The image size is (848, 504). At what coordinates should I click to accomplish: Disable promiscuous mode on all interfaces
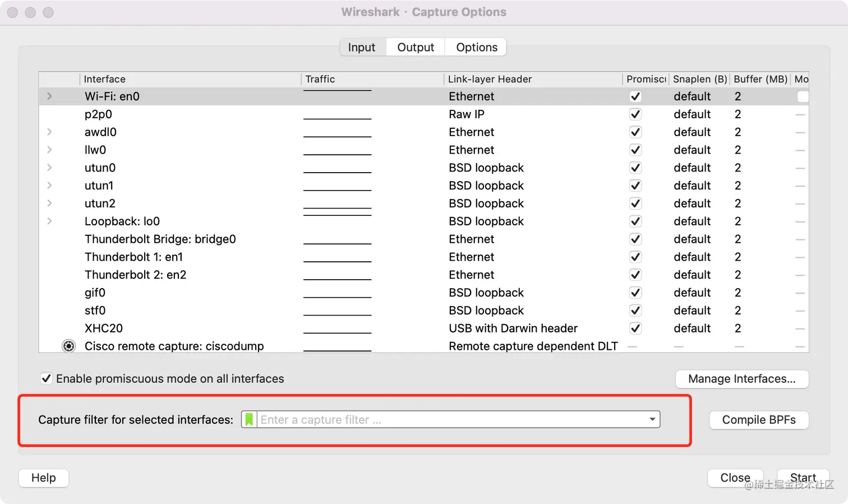coord(47,378)
